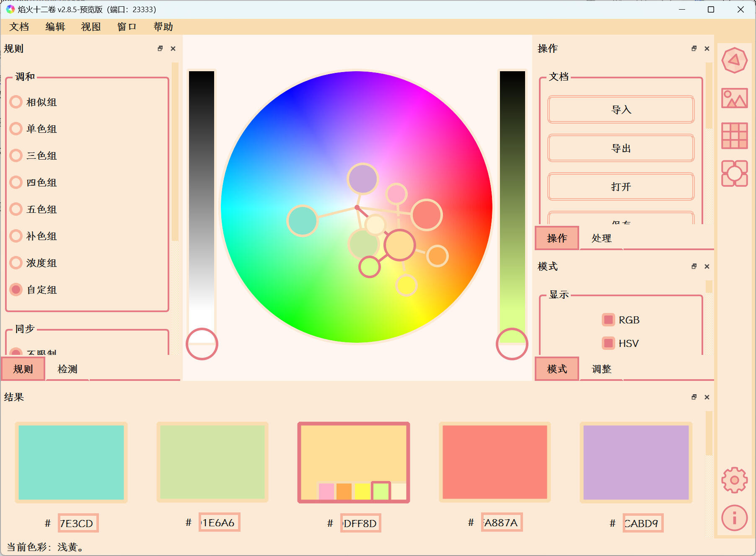
Task: Open the image view icon in sidebar
Action: pyautogui.click(x=734, y=98)
